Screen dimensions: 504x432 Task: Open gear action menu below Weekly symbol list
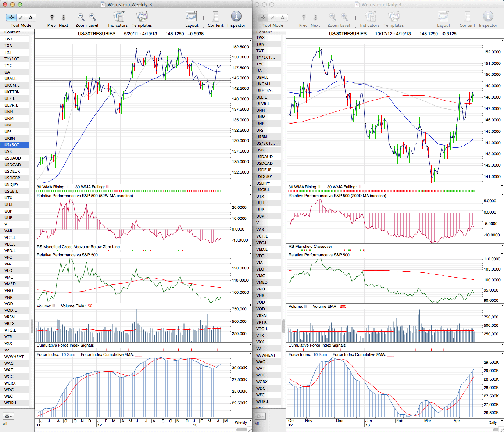[x=8, y=416]
